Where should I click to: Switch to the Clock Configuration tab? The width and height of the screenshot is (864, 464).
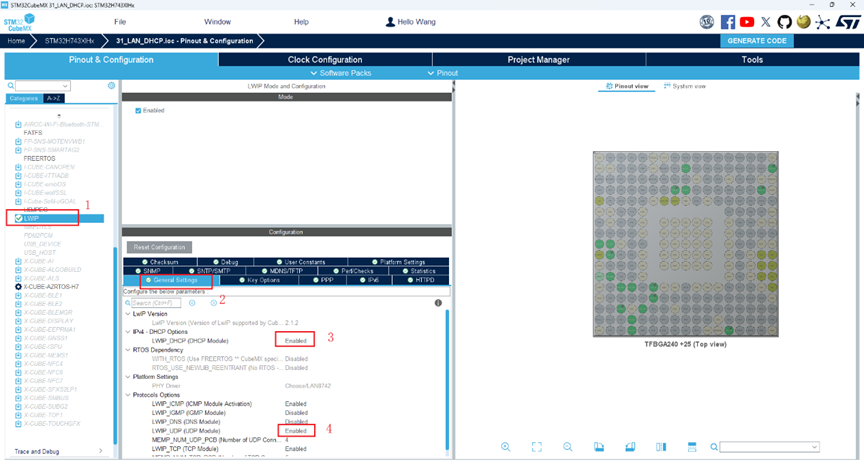click(x=325, y=60)
